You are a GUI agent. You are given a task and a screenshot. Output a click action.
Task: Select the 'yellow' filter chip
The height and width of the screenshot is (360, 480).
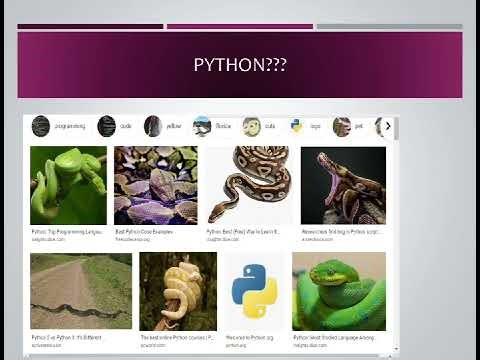click(x=163, y=126)
